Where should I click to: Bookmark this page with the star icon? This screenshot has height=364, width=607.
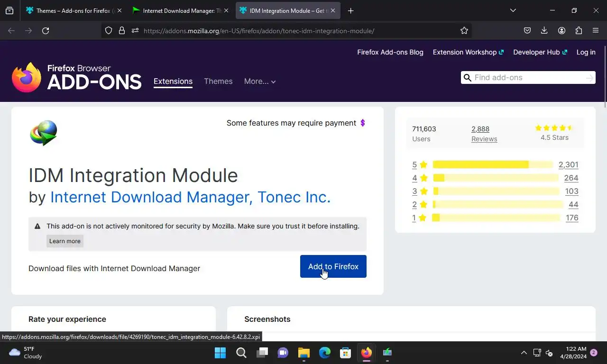point(464,31)
